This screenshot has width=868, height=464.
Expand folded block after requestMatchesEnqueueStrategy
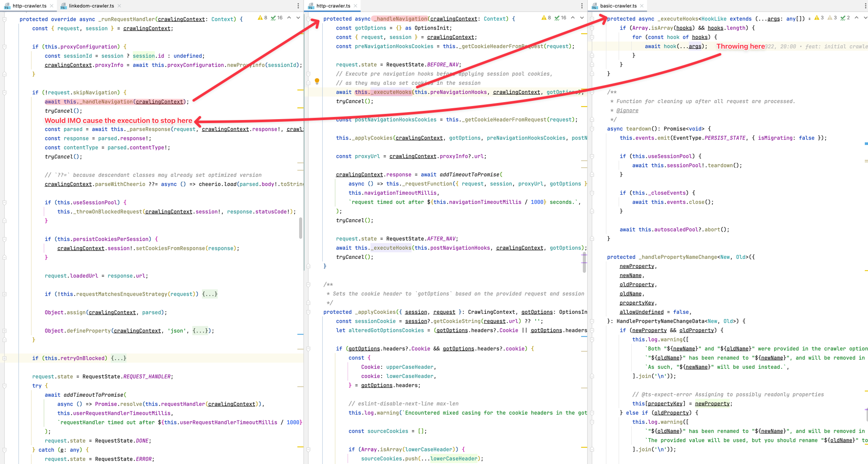(210, 294)
